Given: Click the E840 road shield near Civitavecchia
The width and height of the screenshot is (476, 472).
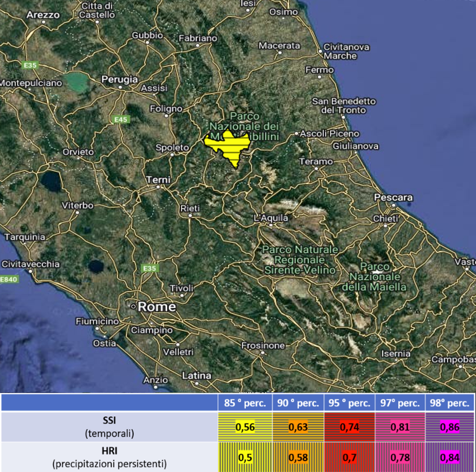Looking at the screenshot, I should (x=9, y=279).
